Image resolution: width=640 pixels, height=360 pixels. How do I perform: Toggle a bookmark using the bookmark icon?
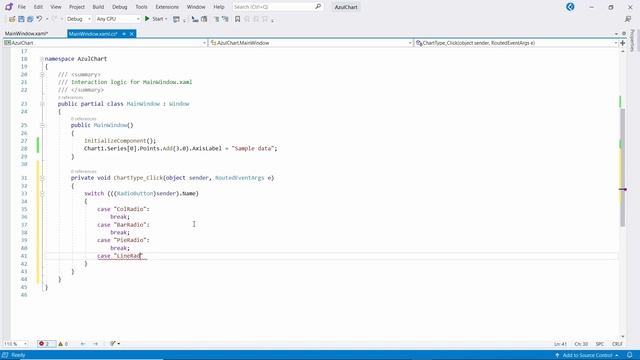pos(238,19)
